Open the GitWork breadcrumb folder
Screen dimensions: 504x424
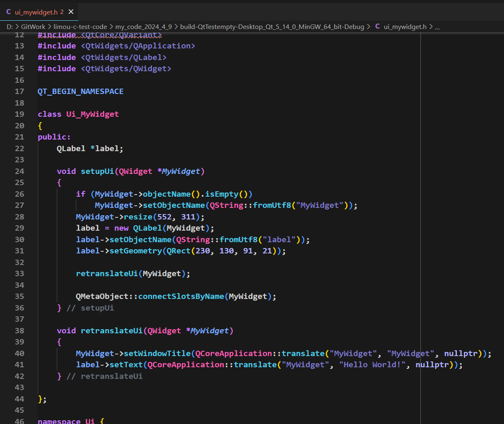coord(33,26)
